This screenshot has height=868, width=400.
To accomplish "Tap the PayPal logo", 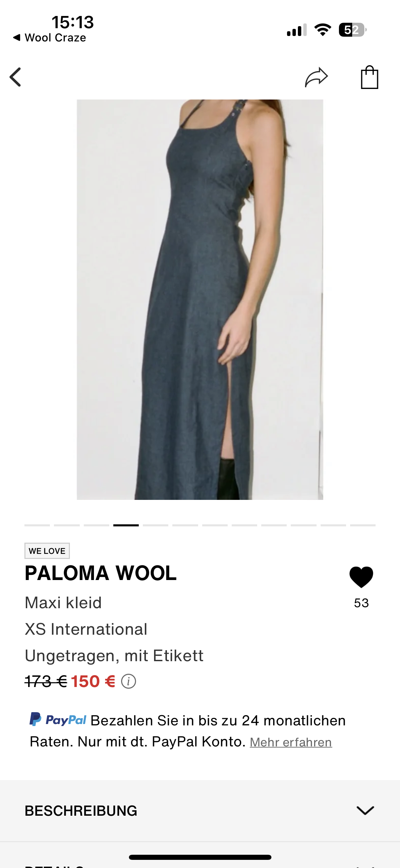I will point(58,720).
